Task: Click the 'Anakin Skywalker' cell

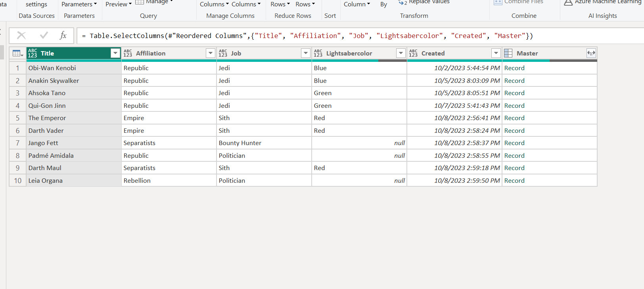Action: click(x=74, y=80)
